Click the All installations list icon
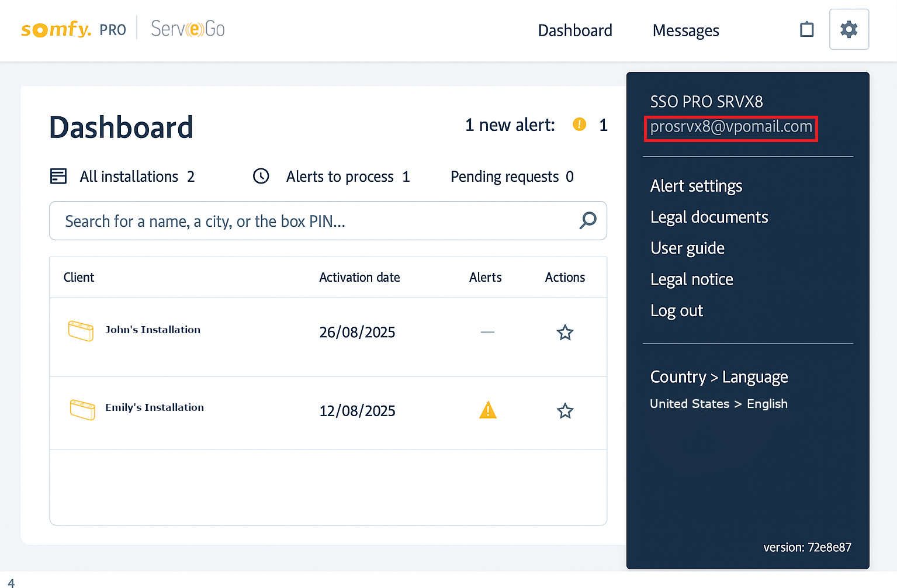The width and height of the screenshot is (897, 588). click(58, 176)
